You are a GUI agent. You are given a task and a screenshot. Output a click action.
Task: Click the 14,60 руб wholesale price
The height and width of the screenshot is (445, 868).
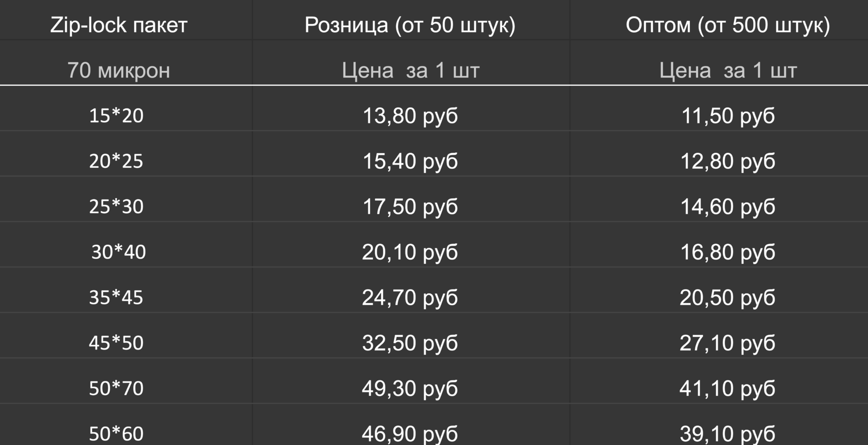(x=727, y=206)
